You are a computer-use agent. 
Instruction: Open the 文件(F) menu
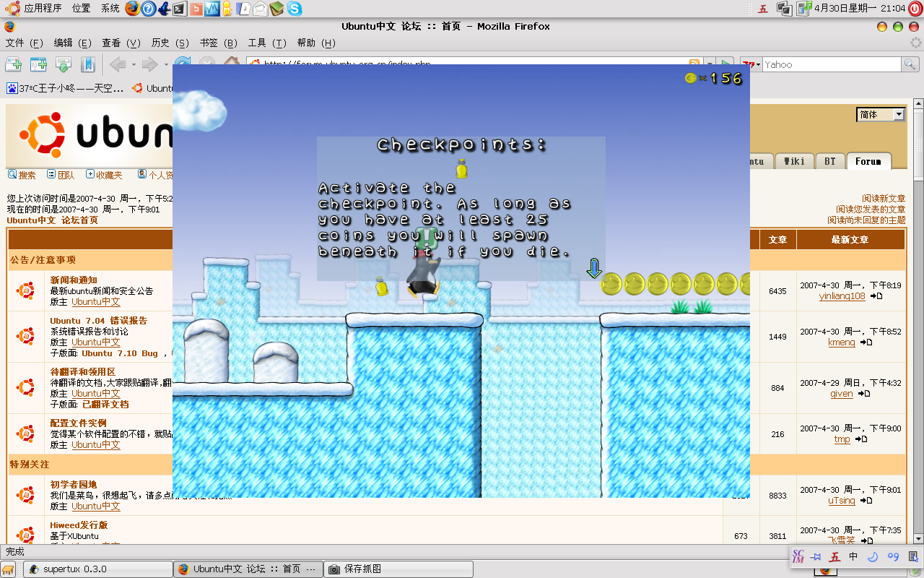25,43
